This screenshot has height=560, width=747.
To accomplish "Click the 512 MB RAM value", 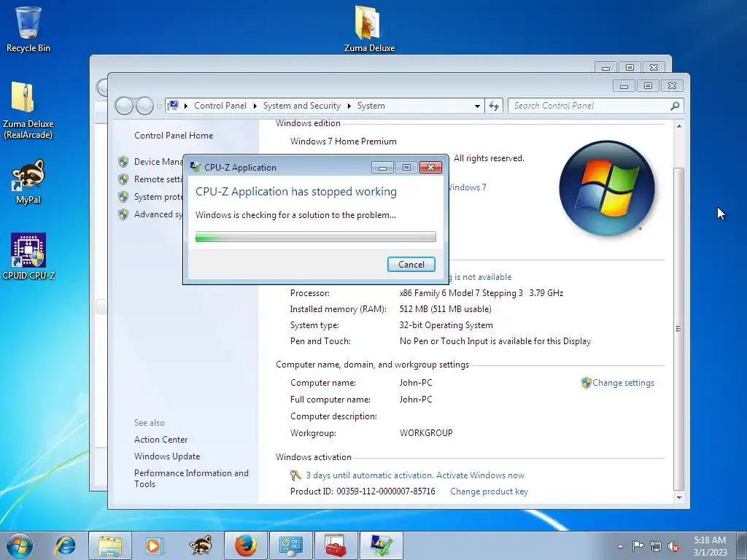I will click(445, 309).
